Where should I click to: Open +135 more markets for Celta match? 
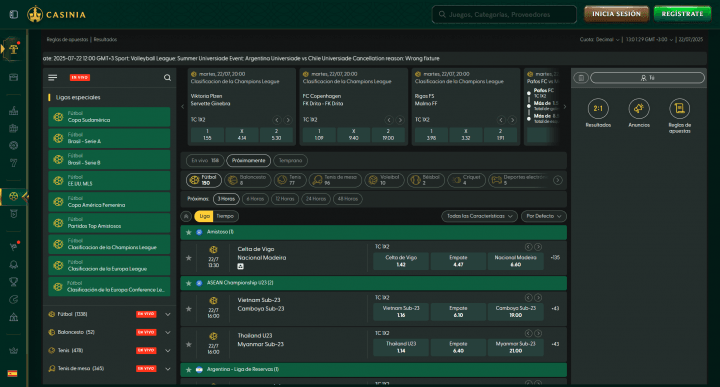(x=555, y=258)
